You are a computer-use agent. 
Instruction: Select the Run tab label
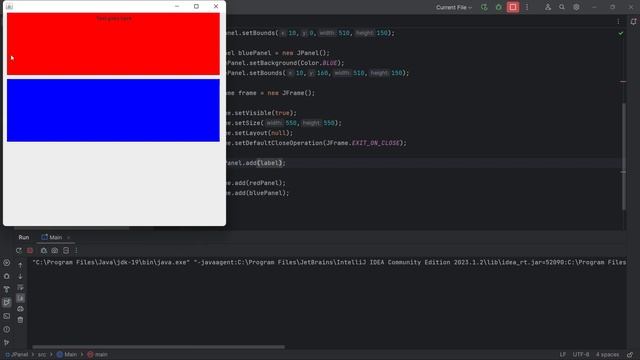pos(24,237)
